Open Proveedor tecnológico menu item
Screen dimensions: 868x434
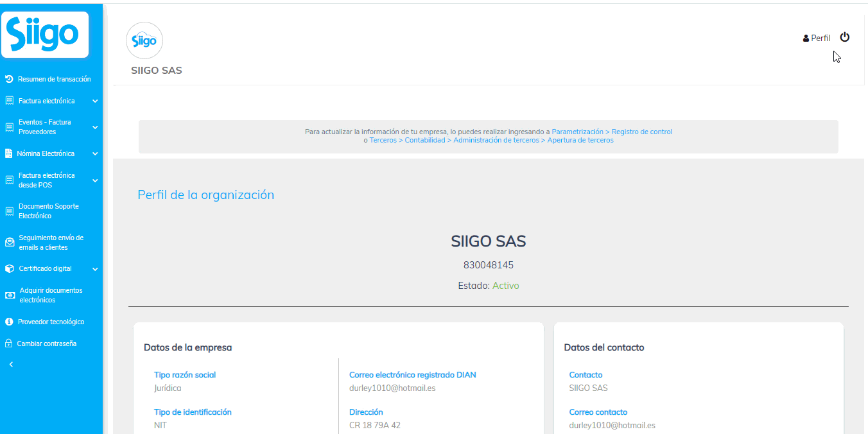point(51,322)
